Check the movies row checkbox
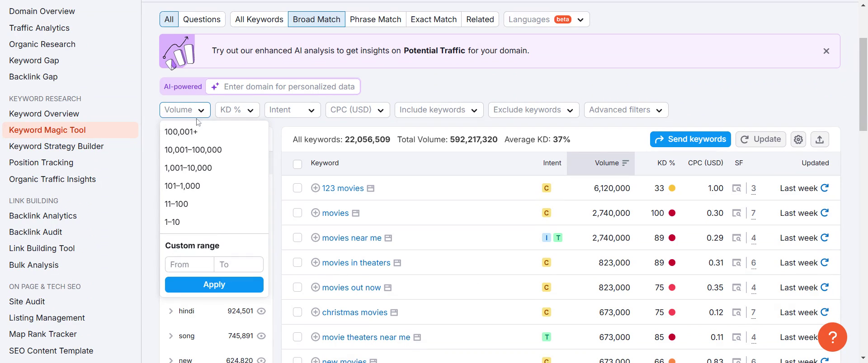Screen dimensions: 868x363 [297, 213]
